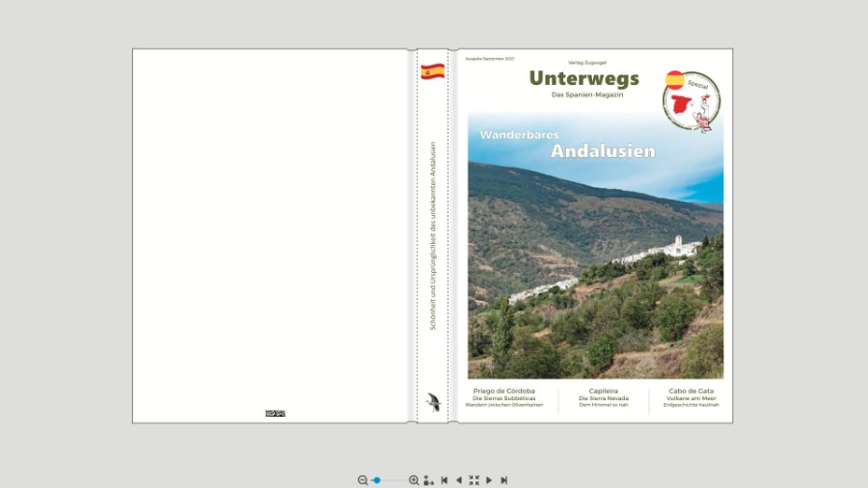Image resolution: width=868 pixels, height=488 pixels.
Task: Jump to the last page
Action: point(503,480)
